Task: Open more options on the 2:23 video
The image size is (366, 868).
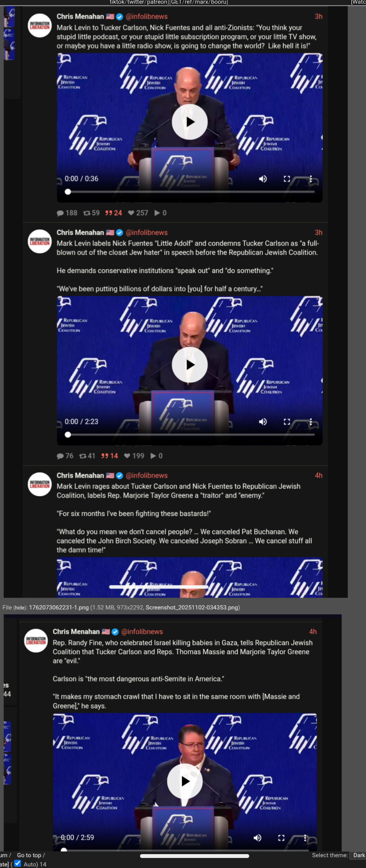Action: click(311, 422)
